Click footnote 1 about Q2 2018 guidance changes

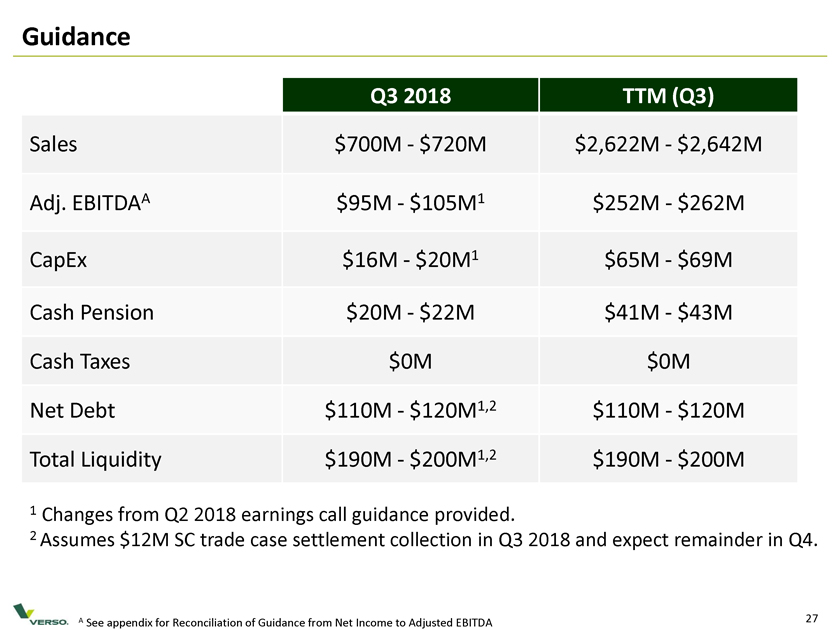pos(272,516)
